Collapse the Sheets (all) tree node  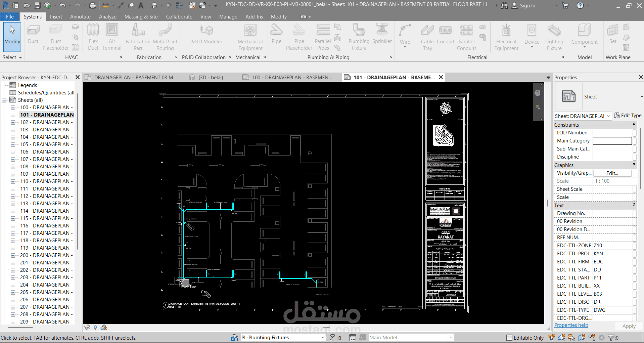(x=4, y=100)
